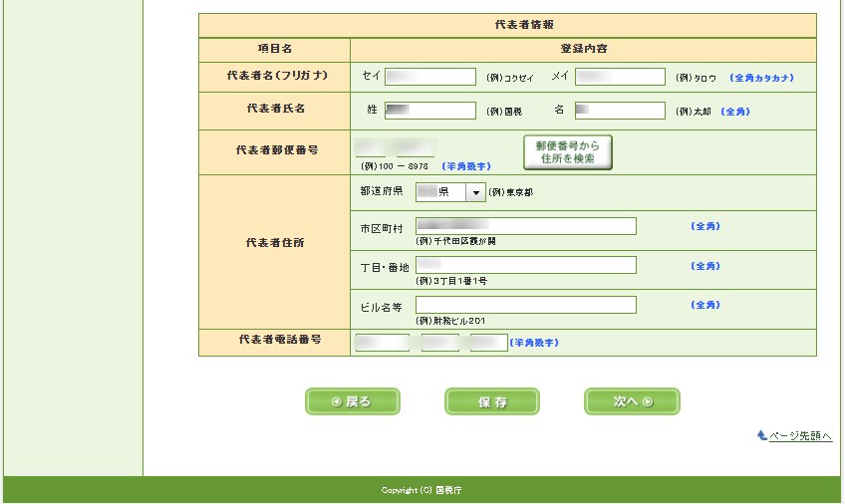Click the middle phone number input box
Screen dimensions: 845x504
(439, 343)
